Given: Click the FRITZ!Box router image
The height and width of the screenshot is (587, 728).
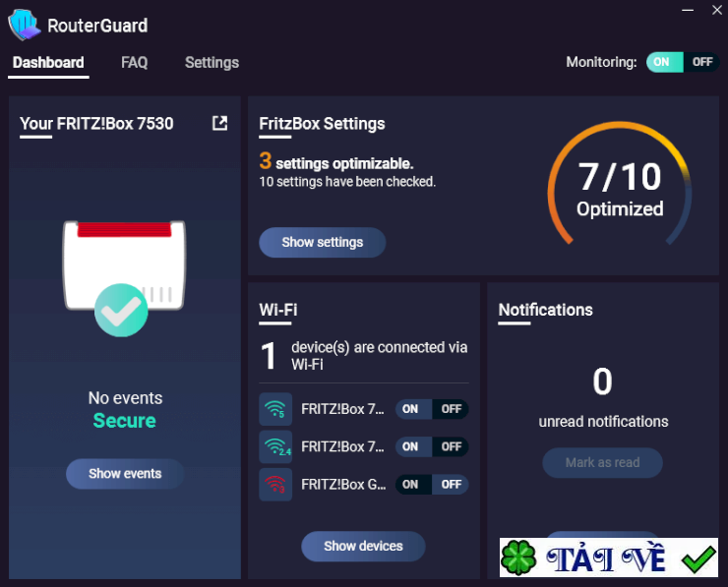Looking at the screenshot, I should (124, 264).
